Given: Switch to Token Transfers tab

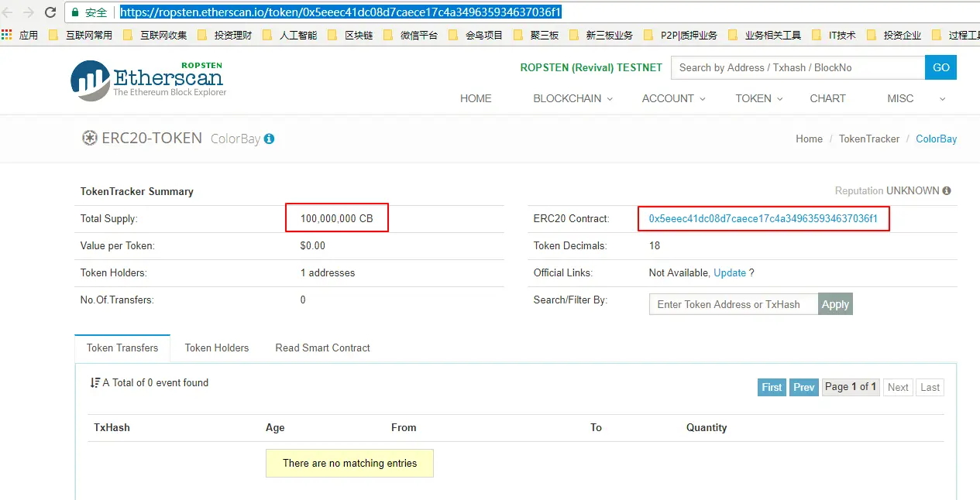Looking at the screenshot, I should 122,348.
